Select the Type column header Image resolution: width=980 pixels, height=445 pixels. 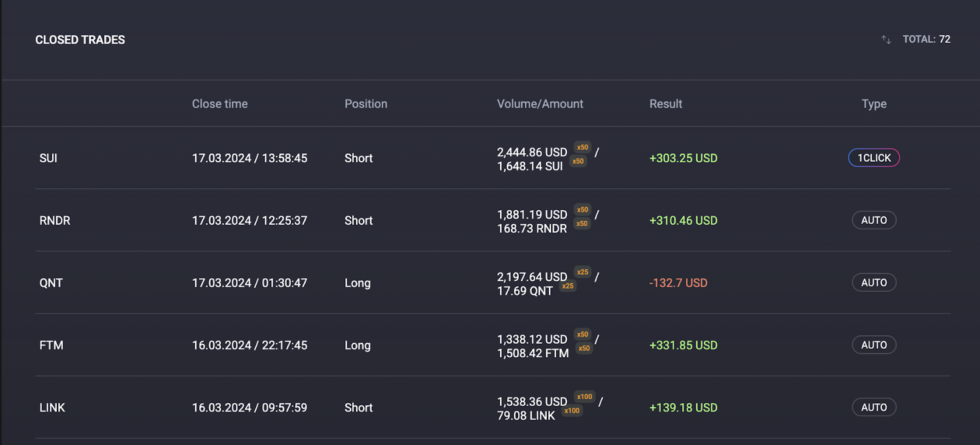[873, 104]
